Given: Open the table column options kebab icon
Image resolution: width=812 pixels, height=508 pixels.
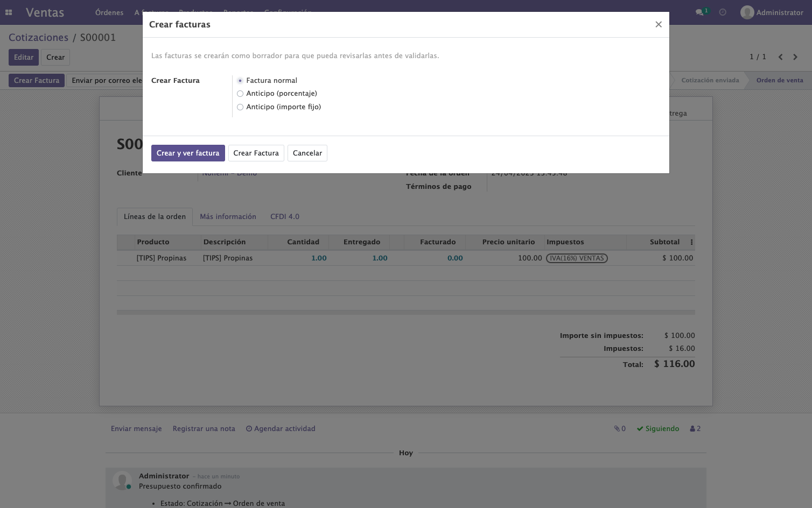Looking at the screenshot, I should coord(691,242).
